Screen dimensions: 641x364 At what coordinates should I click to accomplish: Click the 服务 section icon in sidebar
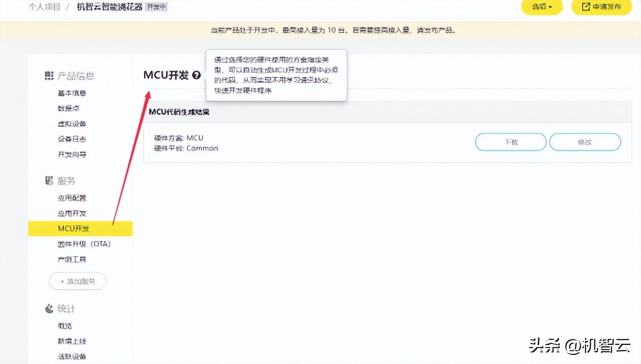(48, 180)
